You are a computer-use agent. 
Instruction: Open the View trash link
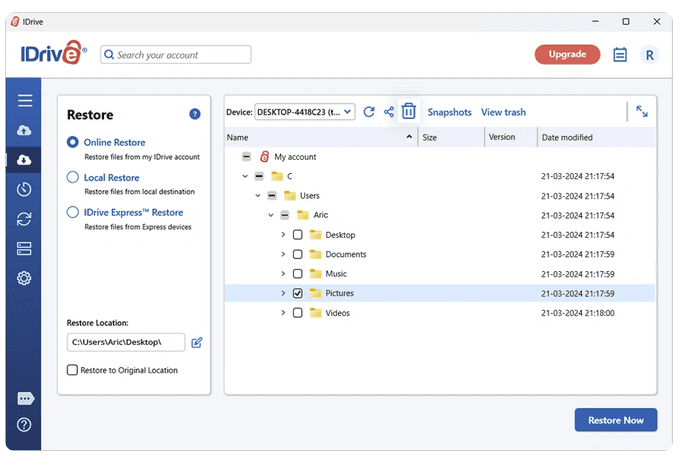point(503,112)
